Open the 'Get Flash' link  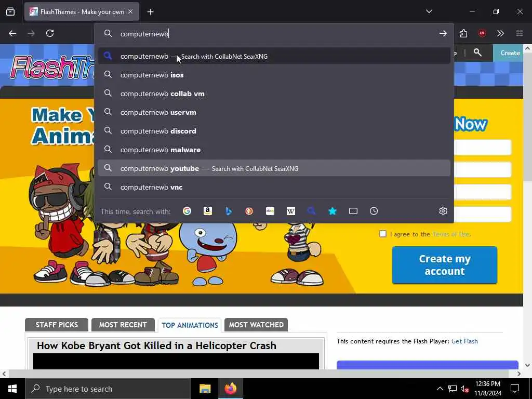(464, 341)
